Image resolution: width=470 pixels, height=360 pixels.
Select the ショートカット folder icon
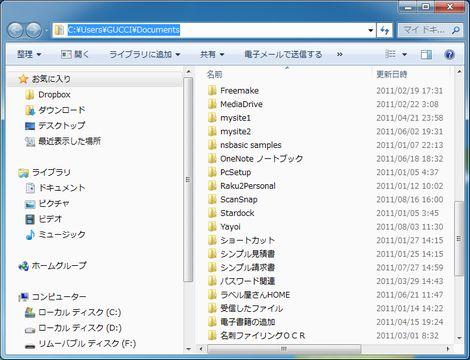[212, 240]
